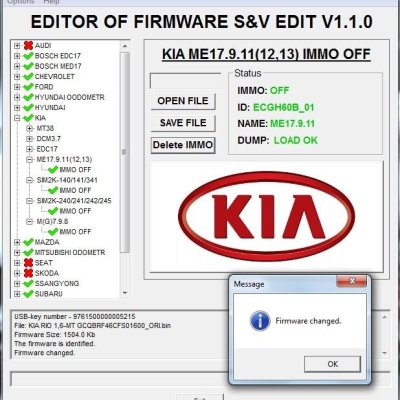Expand the MT38 node under KIA

tap(30, 128)
